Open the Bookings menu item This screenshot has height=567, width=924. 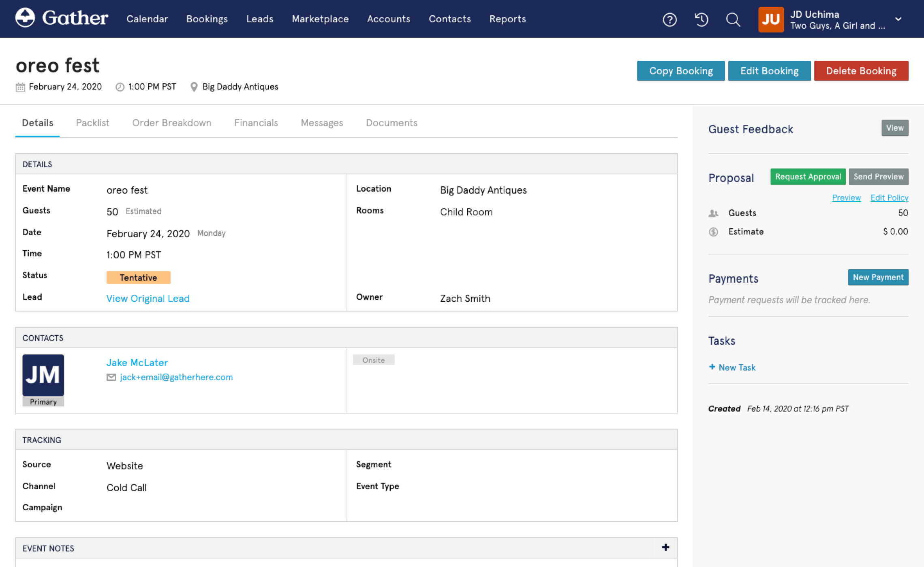207,19
